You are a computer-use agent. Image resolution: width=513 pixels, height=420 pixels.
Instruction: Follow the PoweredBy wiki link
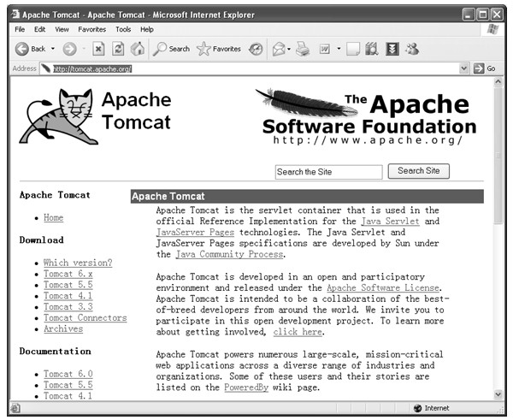tap(246, 387)
